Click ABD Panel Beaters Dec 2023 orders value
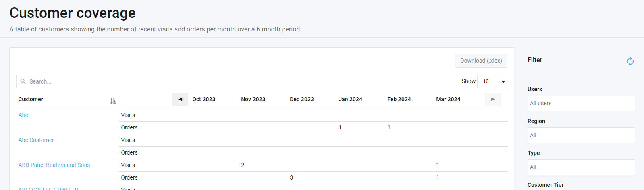Image resolution: width=644 pixels, height=190 pixels. pyautogui.click(x=291, y=178)
